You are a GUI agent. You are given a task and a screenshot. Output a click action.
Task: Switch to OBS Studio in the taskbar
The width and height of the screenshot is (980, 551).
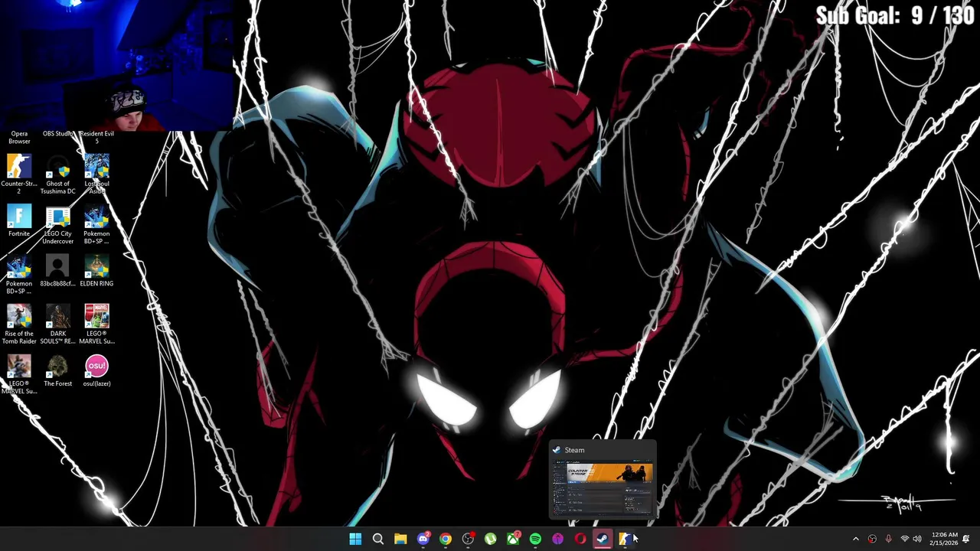(x=468, y=539)
